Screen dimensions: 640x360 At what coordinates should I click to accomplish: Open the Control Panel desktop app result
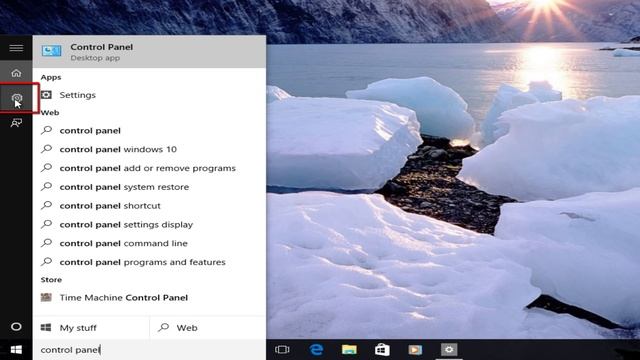point(149,51)
